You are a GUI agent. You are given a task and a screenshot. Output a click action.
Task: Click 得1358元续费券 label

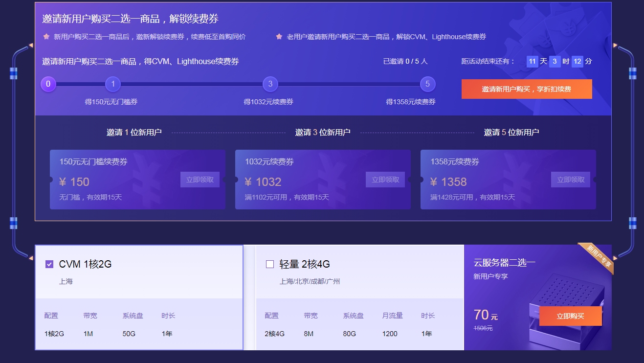pyautogui.click(x=411, y=102)
